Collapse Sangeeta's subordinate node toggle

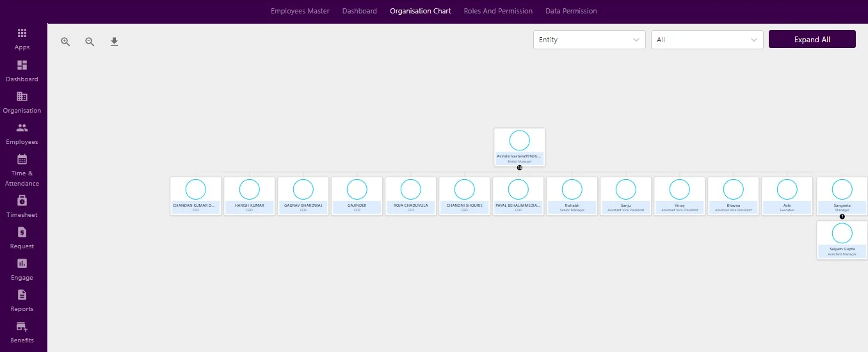[842, 216]
